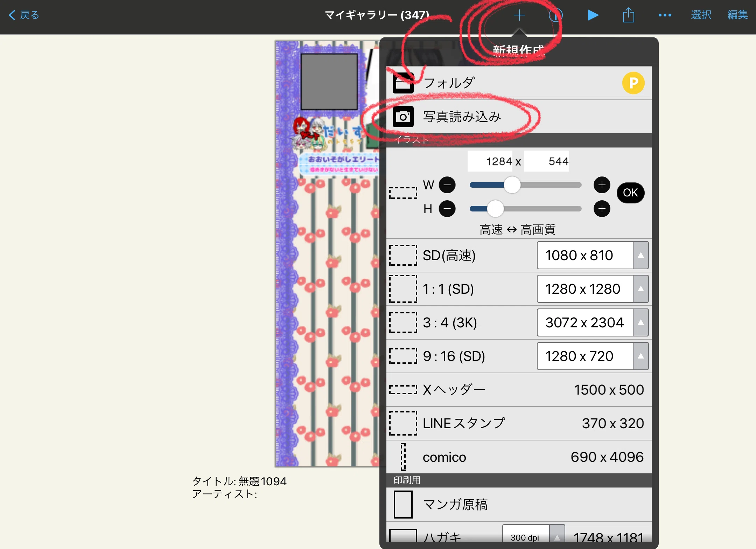Image resolution: width=756 pixels, height=549 pixels.
Task: Open the share icon in the top bar
Action: tap(629, 15)
